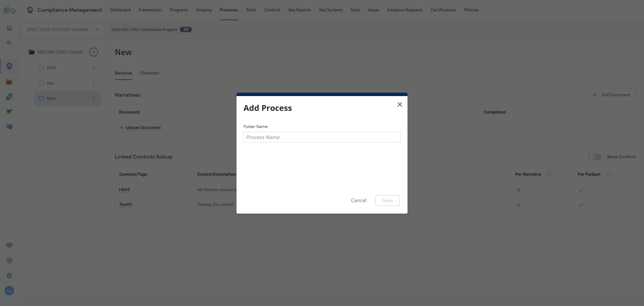Click the Upload Document link
Viewport: 644px width, 306px height.
[143, 128]
